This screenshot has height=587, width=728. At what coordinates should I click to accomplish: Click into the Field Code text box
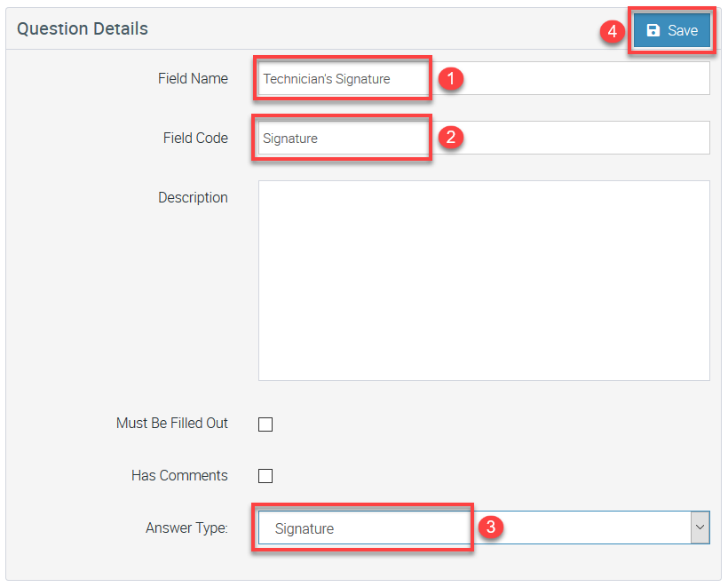tap(484, 138)
